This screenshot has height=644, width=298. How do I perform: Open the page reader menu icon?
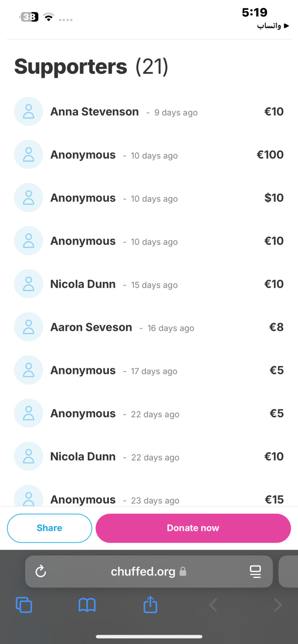[255, 571]
